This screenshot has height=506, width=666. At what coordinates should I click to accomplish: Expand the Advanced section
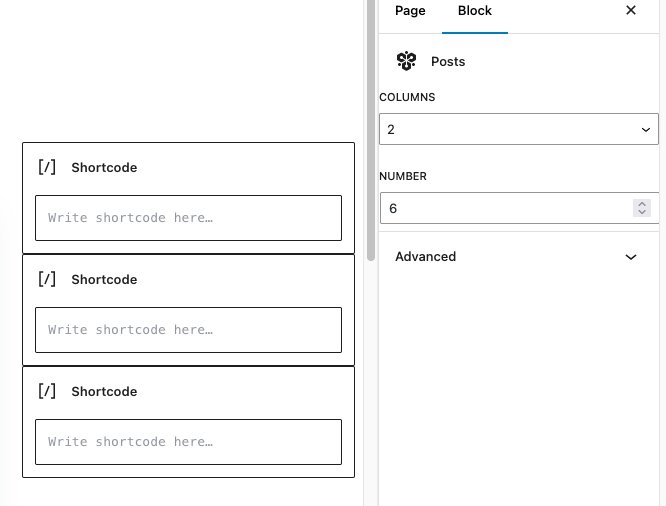[x=519, y=257]
